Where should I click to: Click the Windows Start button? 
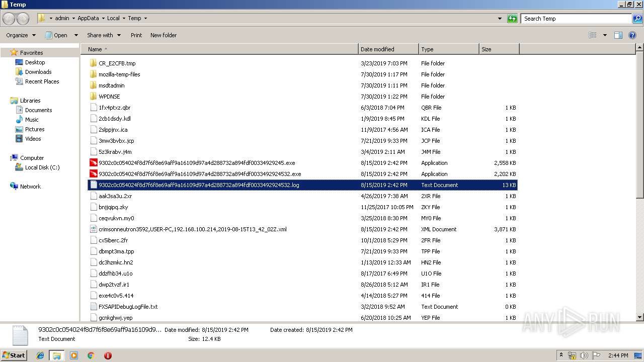point(14,355)
